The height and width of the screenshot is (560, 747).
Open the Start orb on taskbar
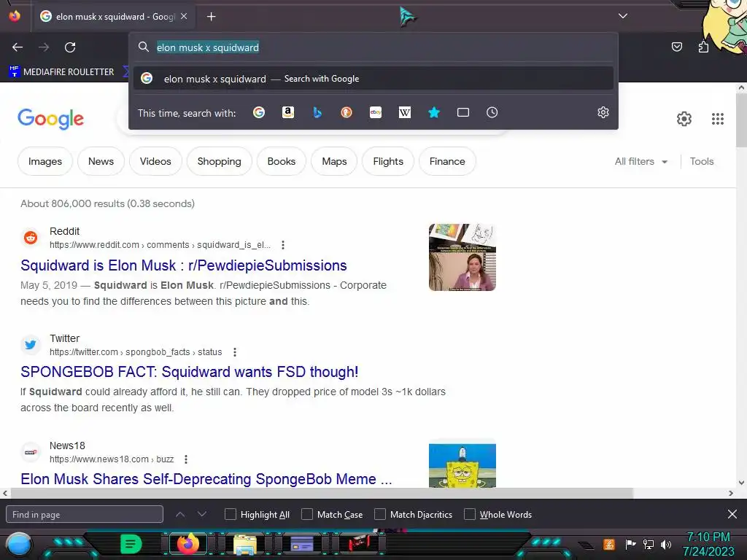[x=19, y=545]
